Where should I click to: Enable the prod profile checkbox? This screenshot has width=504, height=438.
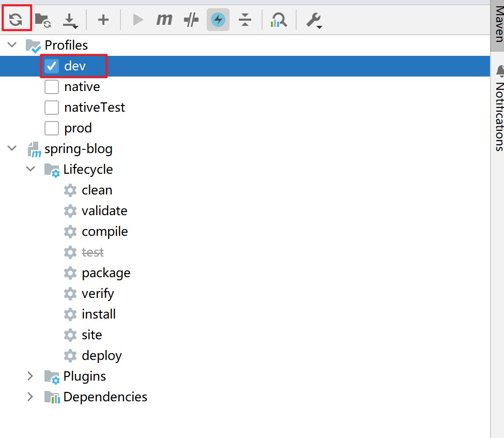pyautogui.click(x=51, y=128)
